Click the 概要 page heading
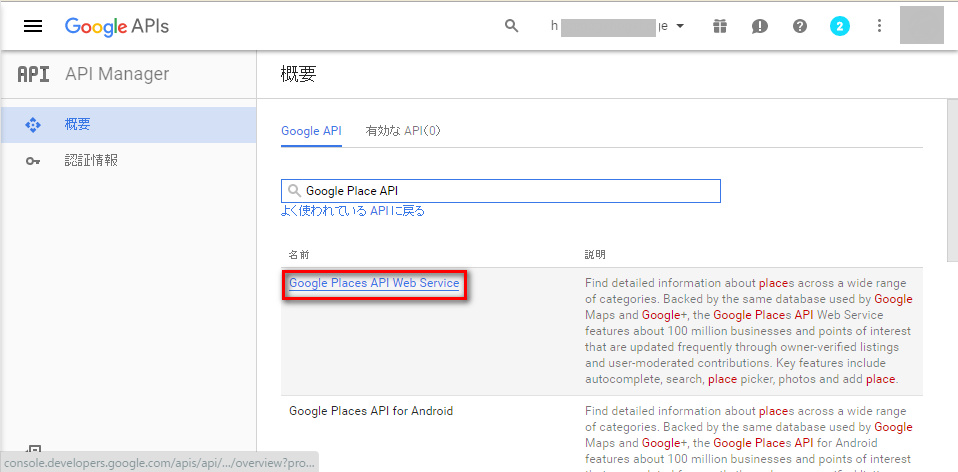The image size is (958, 472). pyautogui.click(x=298, y=74)
